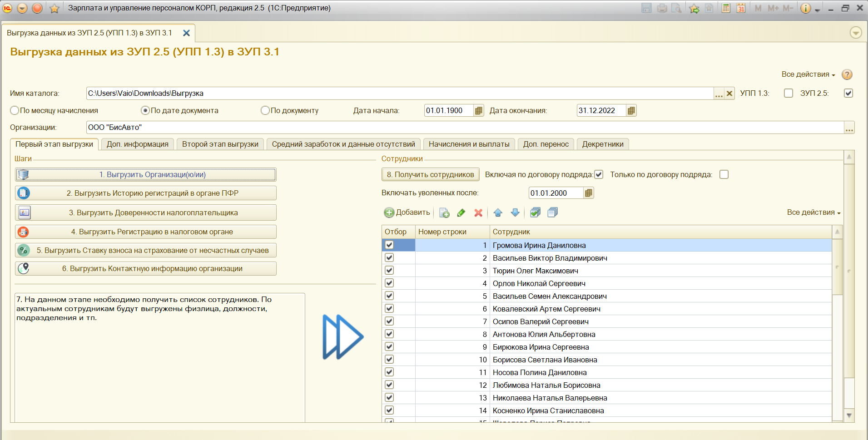Toggle Включая по договору подряда checkbox

[599, 174]
